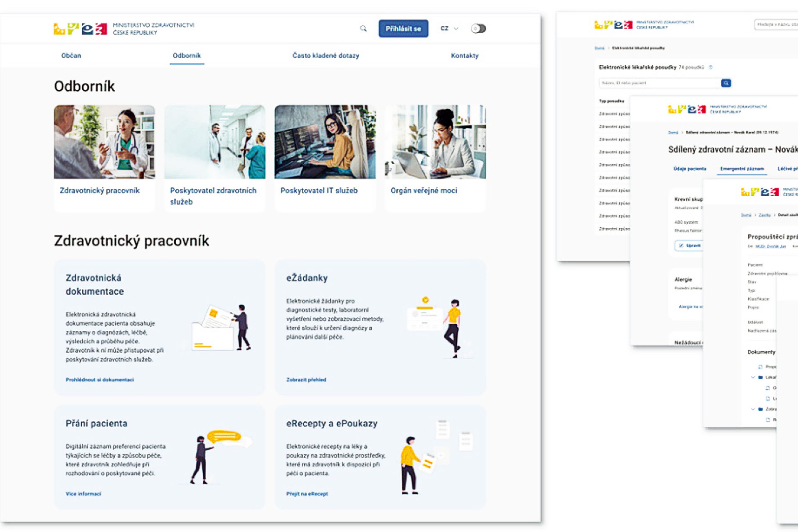798x532 pixels.
Task: Click the Ministerstvo zdravotnictví logo
Action: 123,29
